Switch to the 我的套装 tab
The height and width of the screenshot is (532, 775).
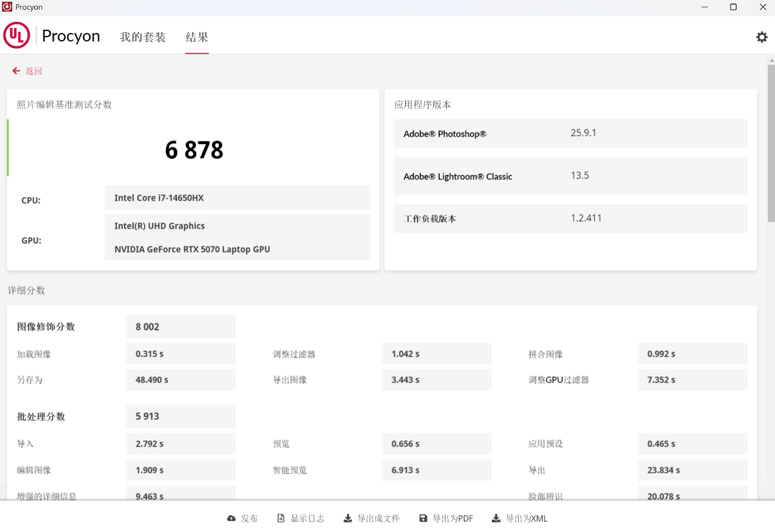(143, 37)
